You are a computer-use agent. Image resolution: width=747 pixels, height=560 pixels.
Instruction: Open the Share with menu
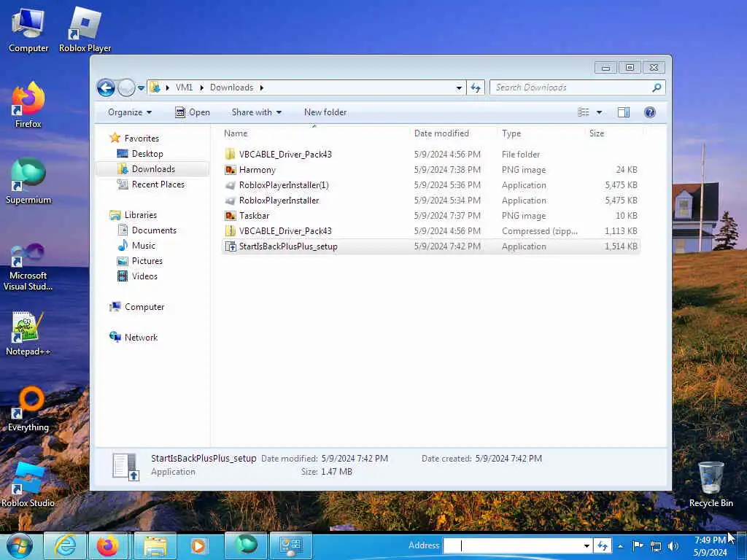tap(256, 112)
